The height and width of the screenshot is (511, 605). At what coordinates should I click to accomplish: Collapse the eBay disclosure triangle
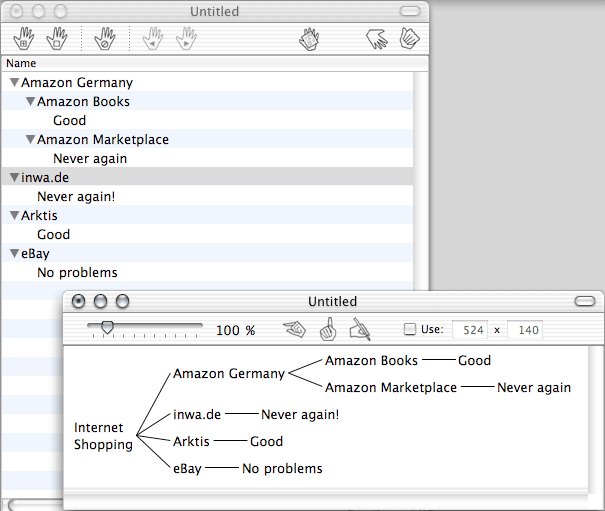[15, 253]
